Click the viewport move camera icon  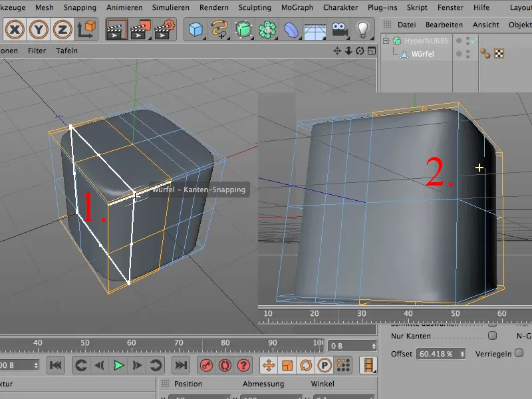[x=337, y=51]
